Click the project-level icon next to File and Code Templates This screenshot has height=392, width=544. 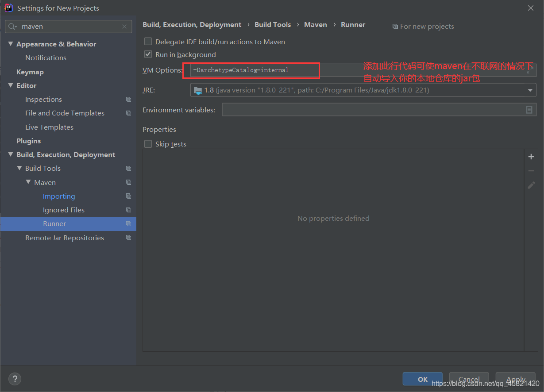pyautogui.click(x=128, y=113)
